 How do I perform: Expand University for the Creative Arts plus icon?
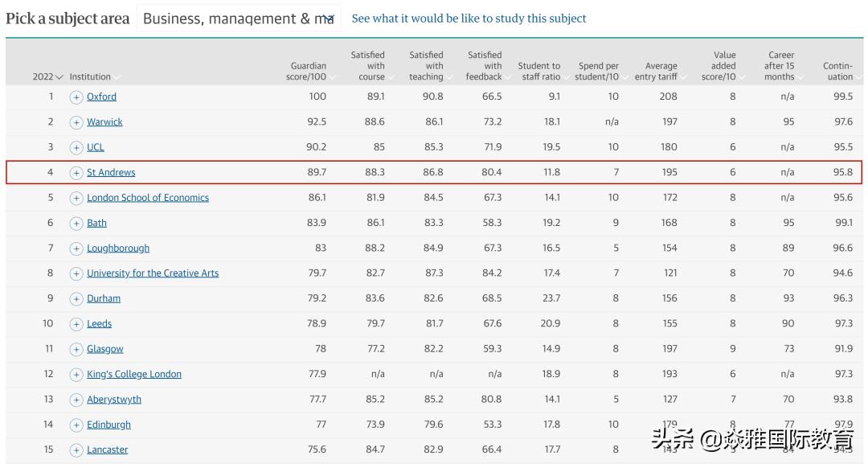point(76,273)
